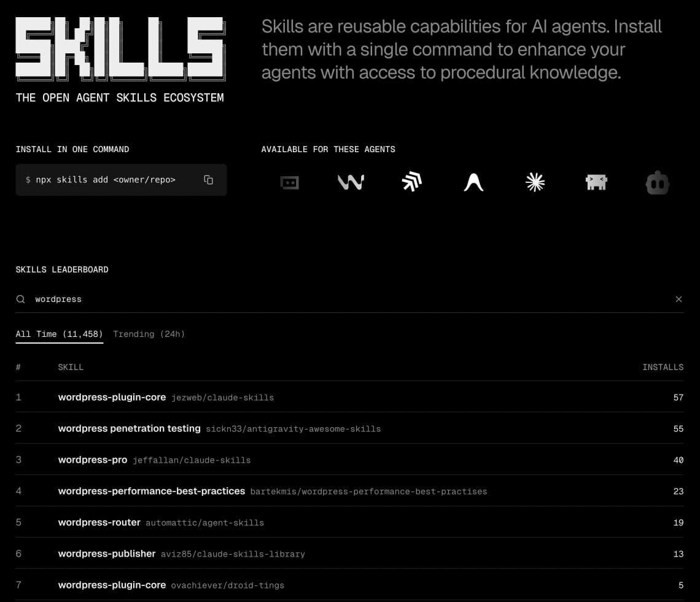Open the wordpress-publisher skill entry
This screenshot has height=602, width=700.
(107, 554)
